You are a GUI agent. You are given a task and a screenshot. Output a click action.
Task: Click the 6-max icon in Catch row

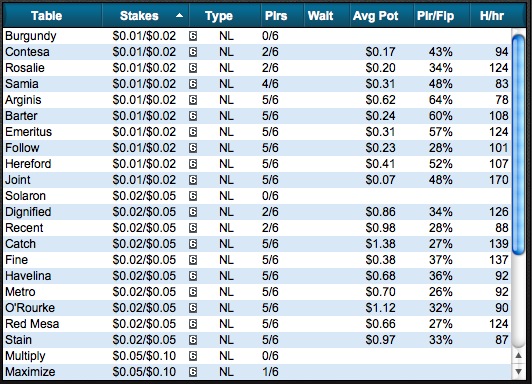(x=193, y=244)
